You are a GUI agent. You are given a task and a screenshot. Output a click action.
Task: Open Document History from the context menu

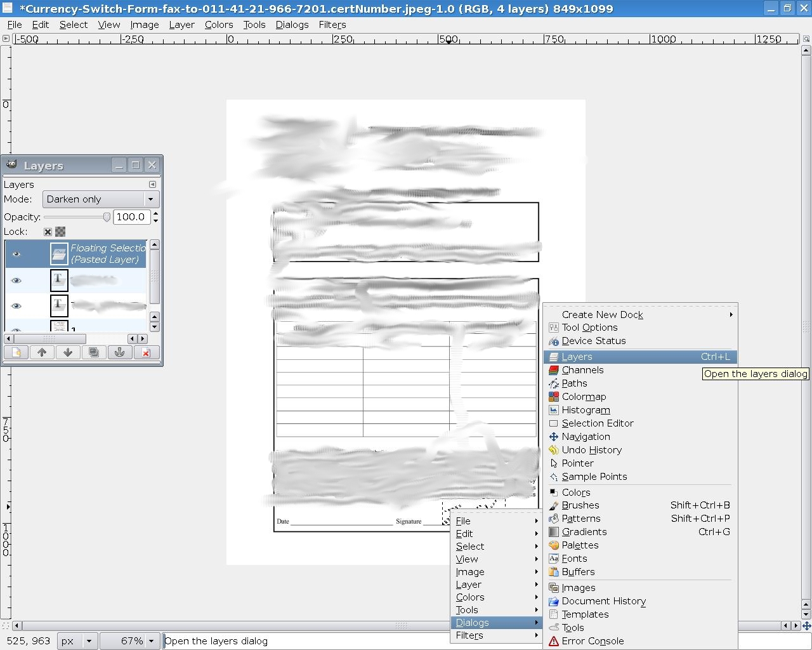(603, 601)
